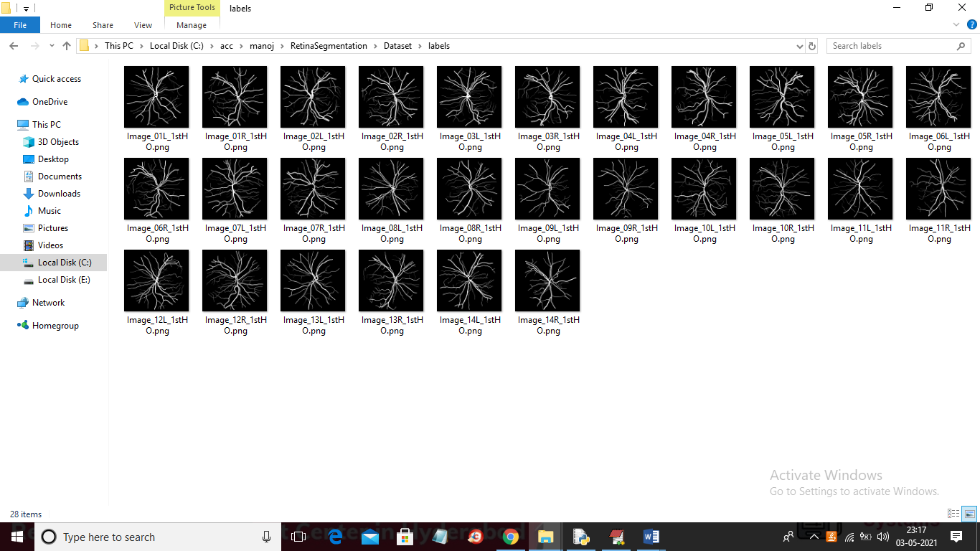This screenshot has height=551, width=980.
Task: Click RetinaSegmentation in the address path
Action: [x=329, y=46]
